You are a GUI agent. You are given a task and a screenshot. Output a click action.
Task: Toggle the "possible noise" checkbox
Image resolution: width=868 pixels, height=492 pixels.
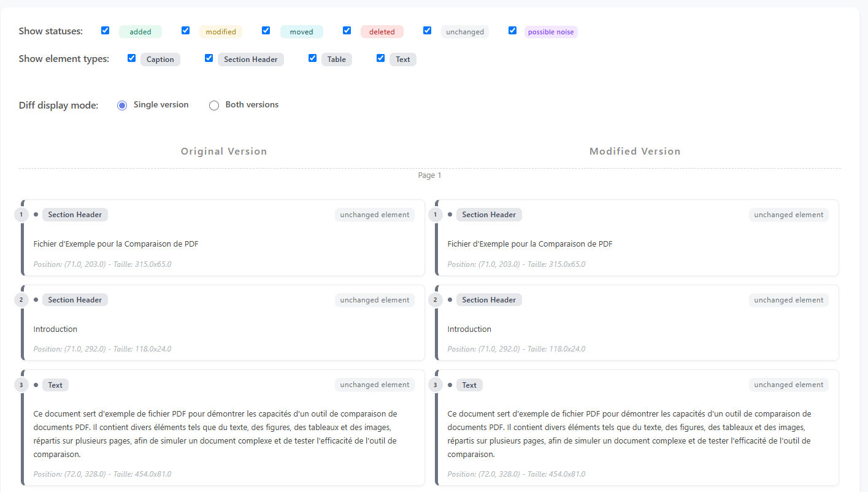click(x=512, y=29)
